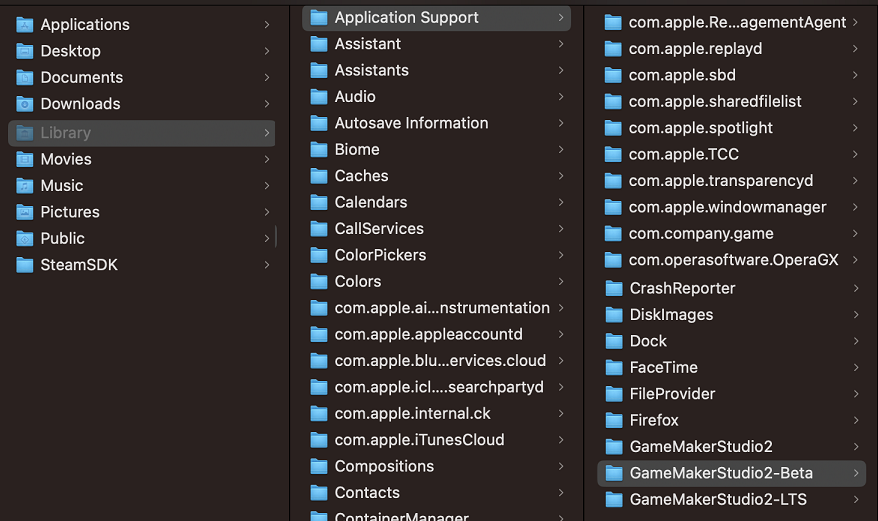
Task: Select the Assistant folder name
Action: (368, 44)
